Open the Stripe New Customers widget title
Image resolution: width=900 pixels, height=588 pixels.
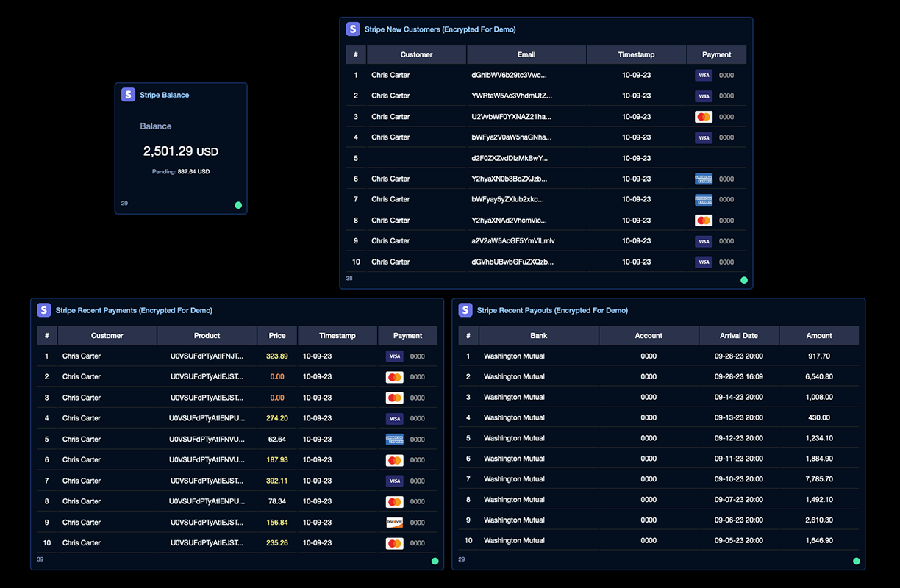click(440, 29)
